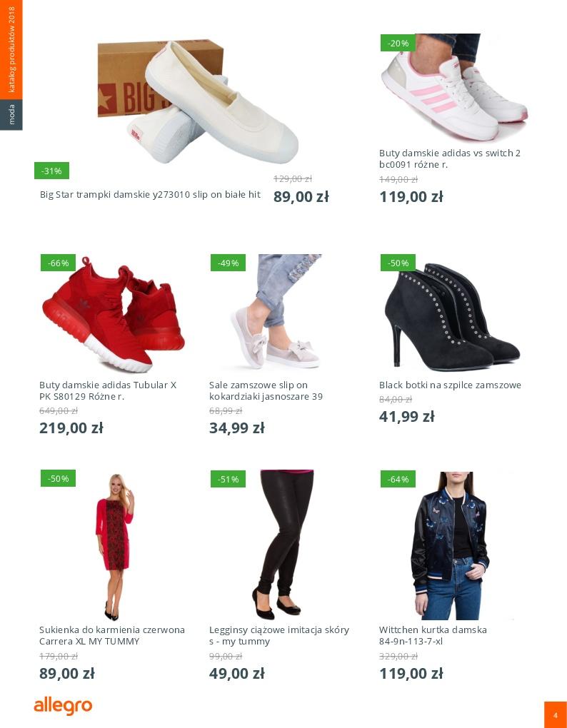Open Buty damskie adidas vs switch 2 link
Image resolution: width=567 pixels, height=728 pixels.
[x=449, y=158]
